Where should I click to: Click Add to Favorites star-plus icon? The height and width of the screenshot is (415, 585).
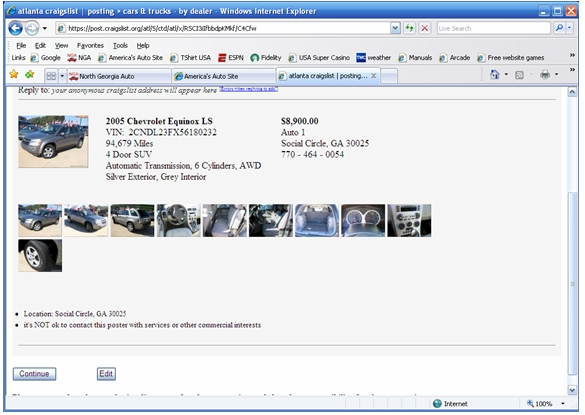[30, 75]
